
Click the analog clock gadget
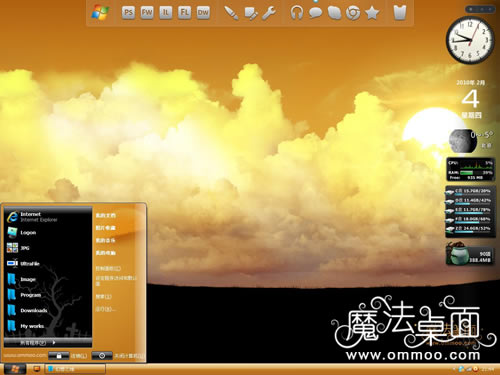(470, 40)
